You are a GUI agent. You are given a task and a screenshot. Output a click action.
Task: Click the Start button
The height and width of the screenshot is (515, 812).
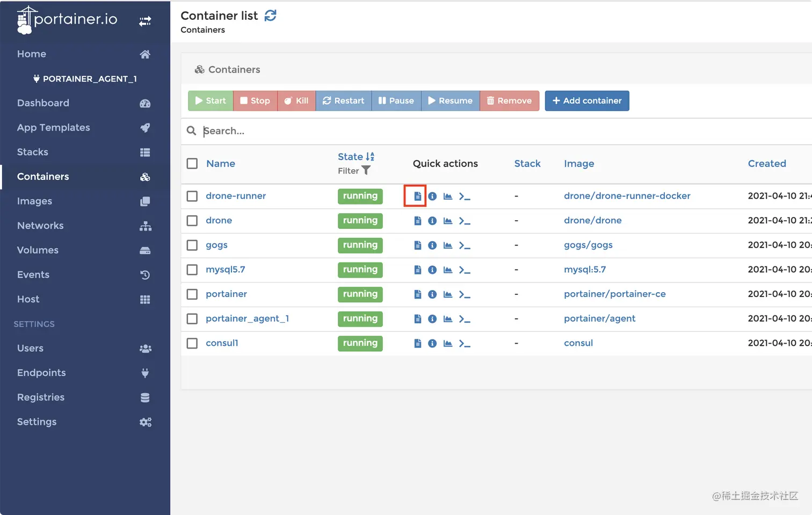(211, 100)
